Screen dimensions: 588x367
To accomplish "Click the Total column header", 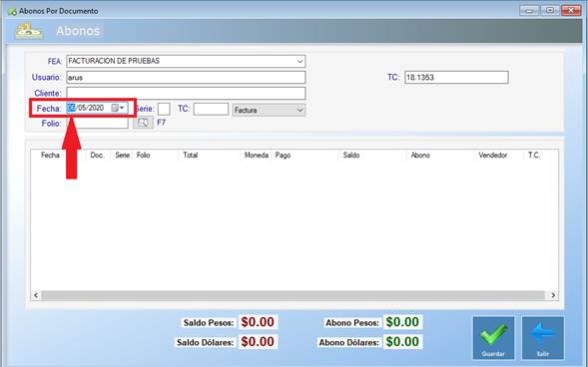I will point(190,155).
